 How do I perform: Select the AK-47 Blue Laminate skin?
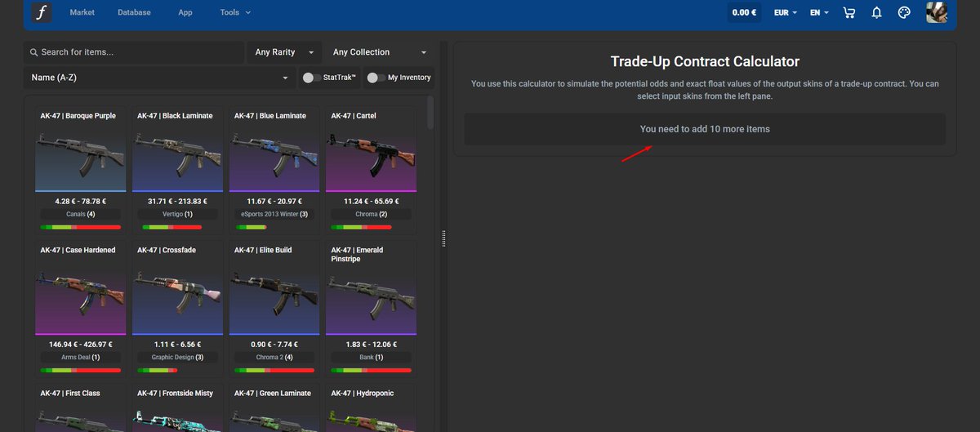click(x=274, y=170)
